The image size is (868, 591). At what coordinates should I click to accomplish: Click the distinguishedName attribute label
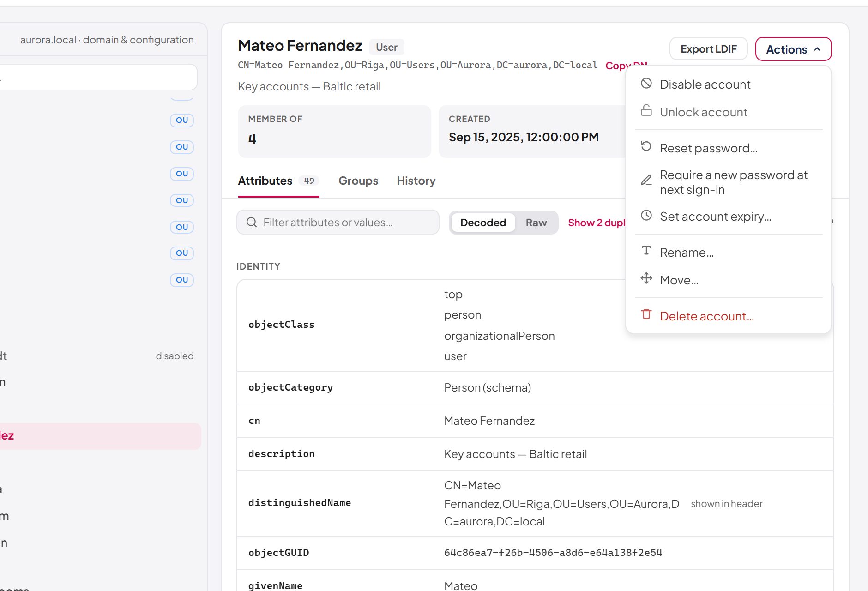[x=300, y=503]
